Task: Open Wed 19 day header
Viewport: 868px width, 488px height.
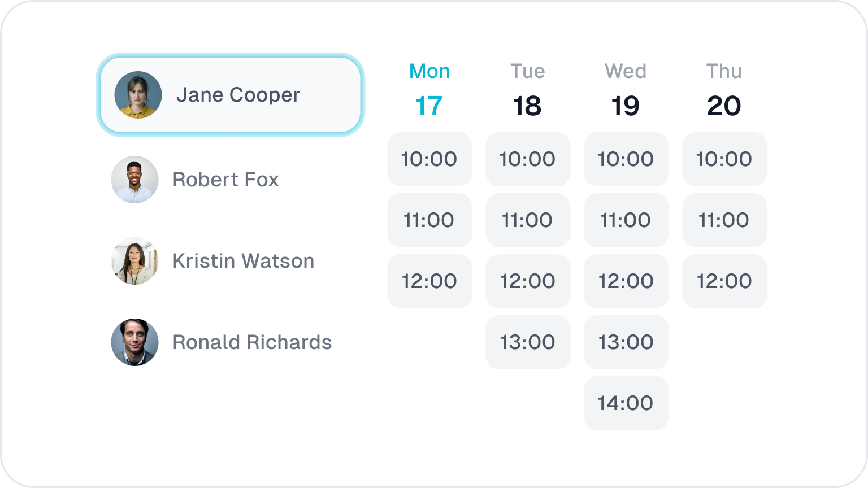Action: click(x=626, y=90)
